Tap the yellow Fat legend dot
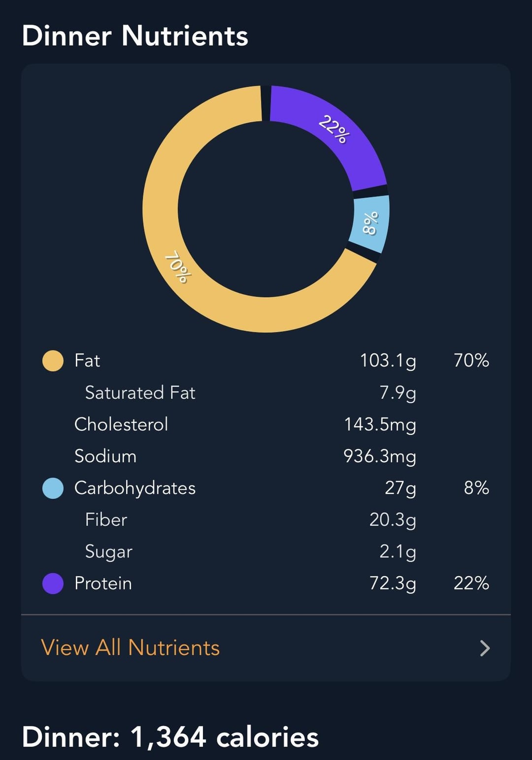The image size is (532, 760). (53, 360)
